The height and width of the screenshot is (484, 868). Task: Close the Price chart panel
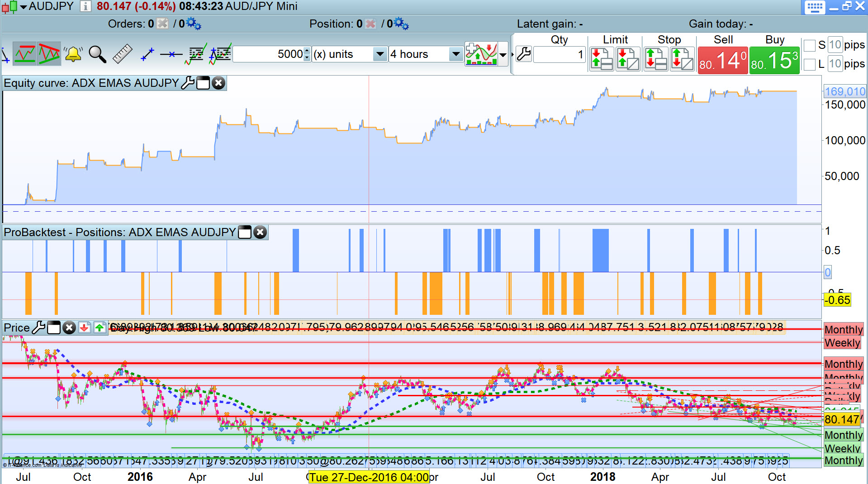(x=69, y=327)
